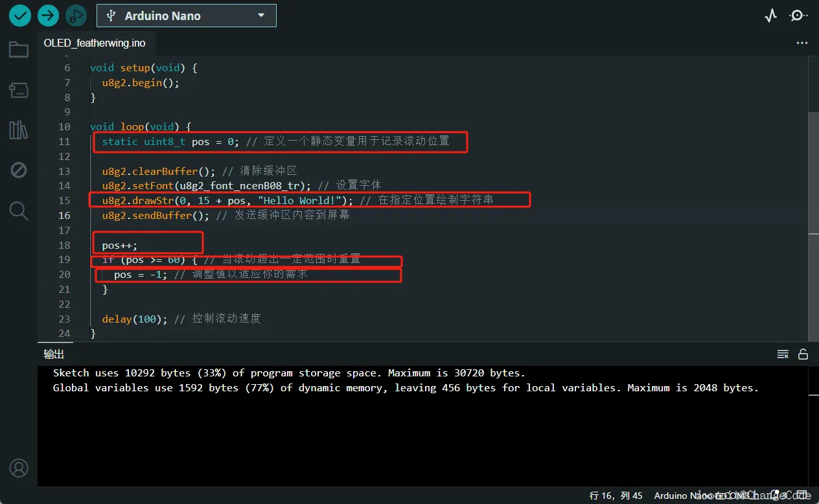819x504 pixels.
Task: Open the user account profile icon
Action: (19, 468)
